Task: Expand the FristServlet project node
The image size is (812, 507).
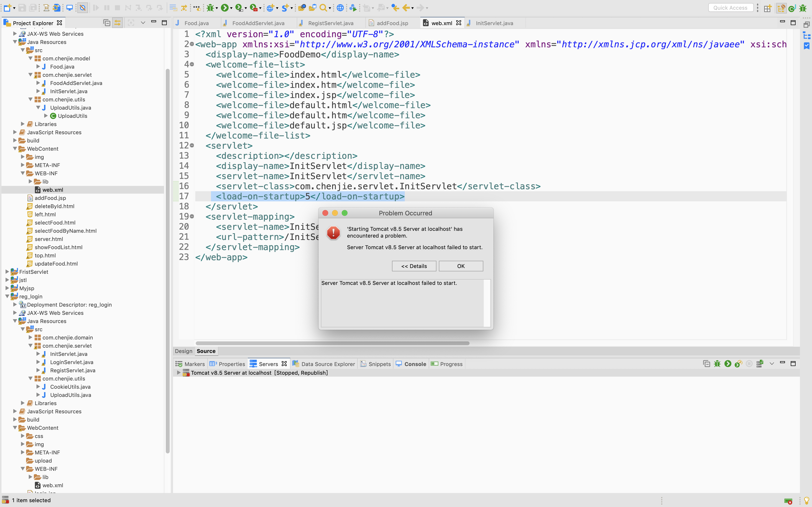Action: [7, 272]
